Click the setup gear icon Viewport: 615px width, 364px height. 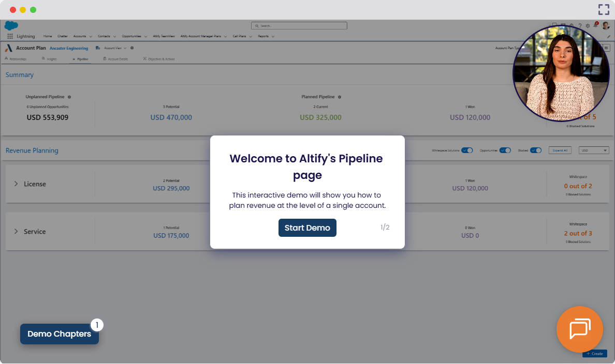(588, 26)
